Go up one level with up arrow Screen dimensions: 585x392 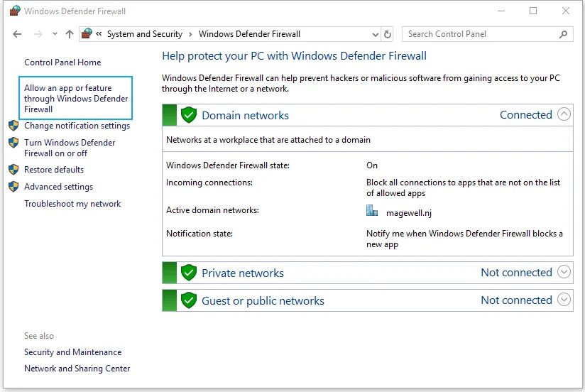tap(70, 34)
